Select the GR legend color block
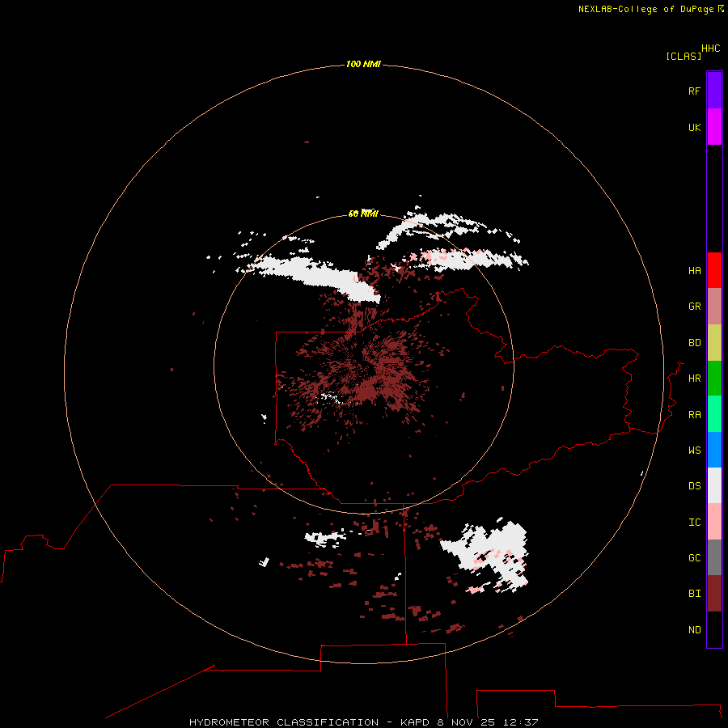Viewport: 728px width, 728px height. [x=714, y=307]
